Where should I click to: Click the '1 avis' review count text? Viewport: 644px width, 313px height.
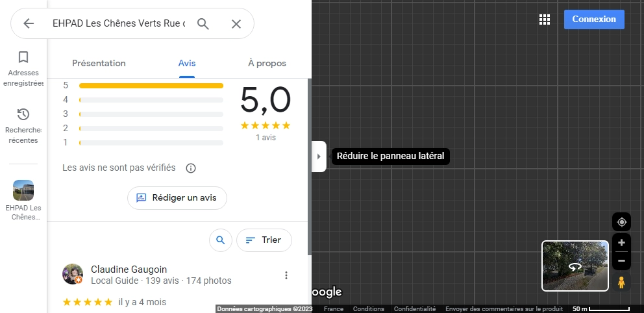[x=266, y=138]
